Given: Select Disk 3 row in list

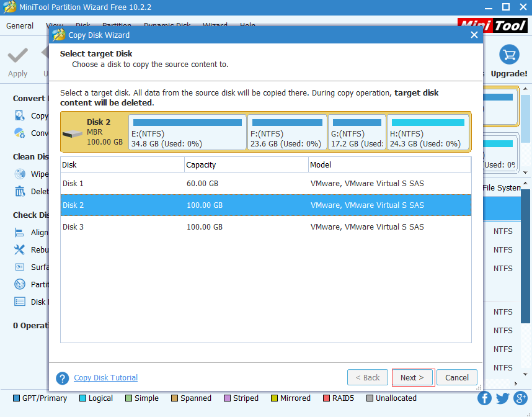Looking at the screenshot, I should (265, 227).
